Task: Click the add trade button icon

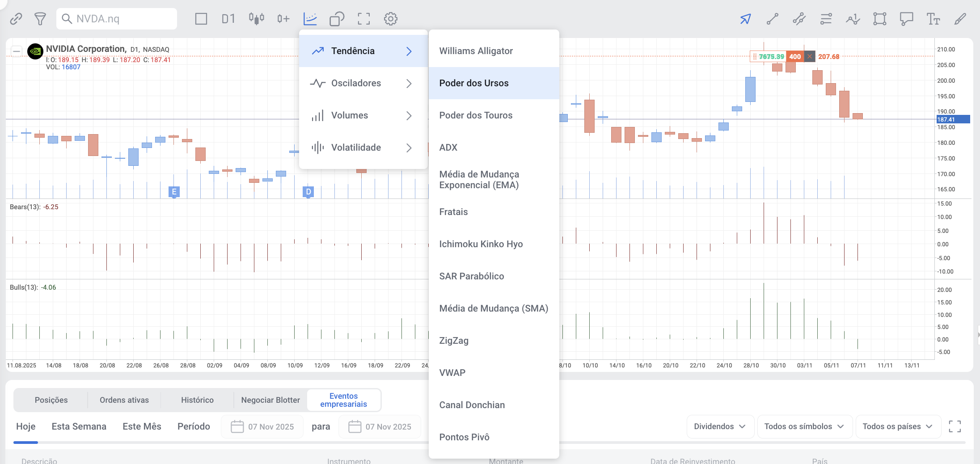Action: pyautogui.click(x=283, y=19)
